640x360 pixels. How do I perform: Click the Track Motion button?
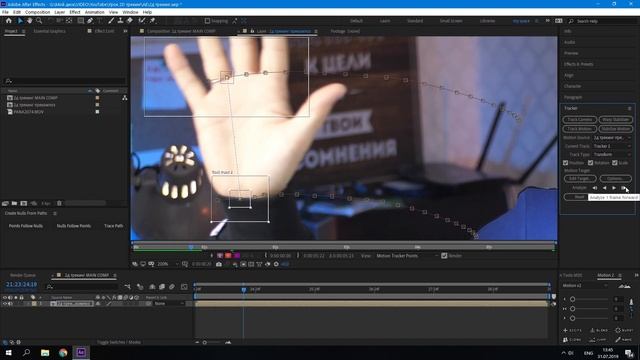point(580,129)
